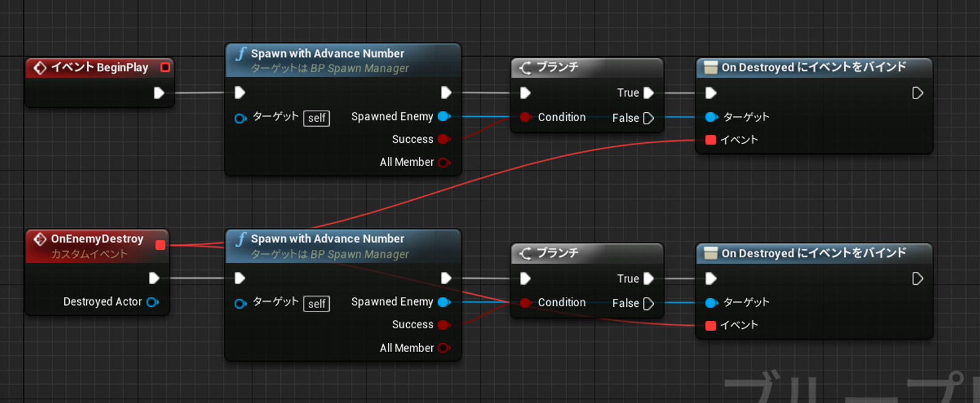This screenshot has height=403, width=980.
Task: Click Condition pin of top ブランチ node
Action: point(526,117)
